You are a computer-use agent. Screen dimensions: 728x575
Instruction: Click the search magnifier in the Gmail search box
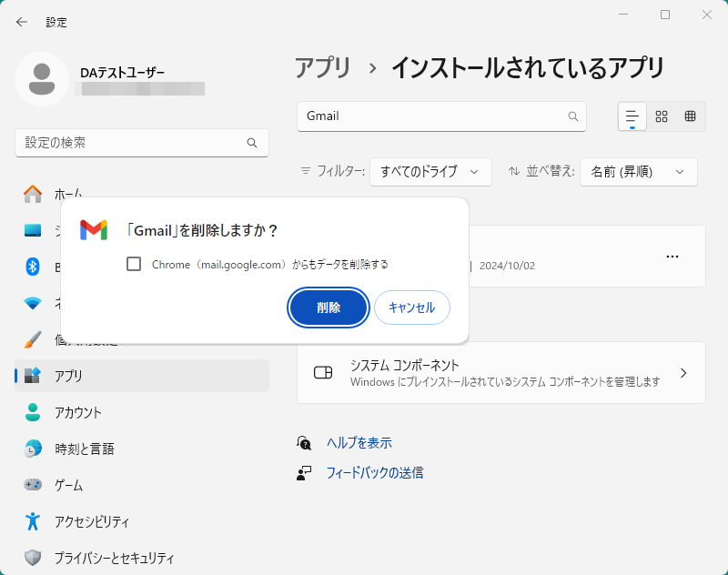pyautogui.click(x=572, y=116)
